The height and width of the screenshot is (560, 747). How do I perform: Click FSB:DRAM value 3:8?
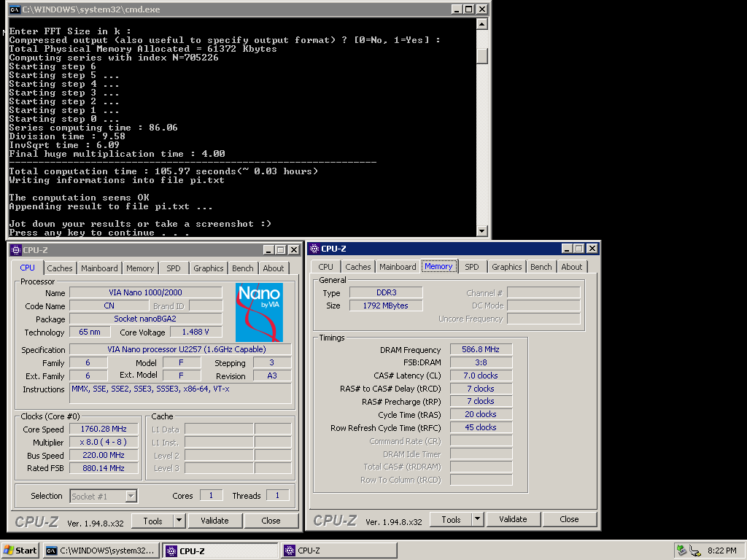[x=481, y=362]
